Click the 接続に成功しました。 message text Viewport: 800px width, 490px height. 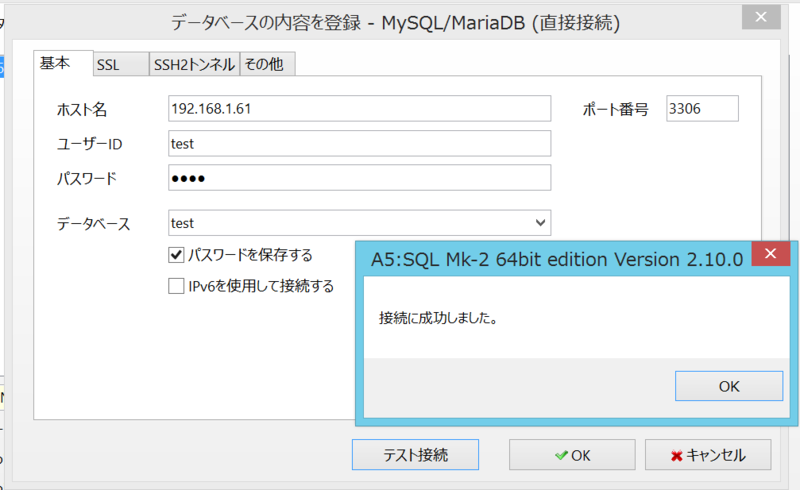pos(438,318)
